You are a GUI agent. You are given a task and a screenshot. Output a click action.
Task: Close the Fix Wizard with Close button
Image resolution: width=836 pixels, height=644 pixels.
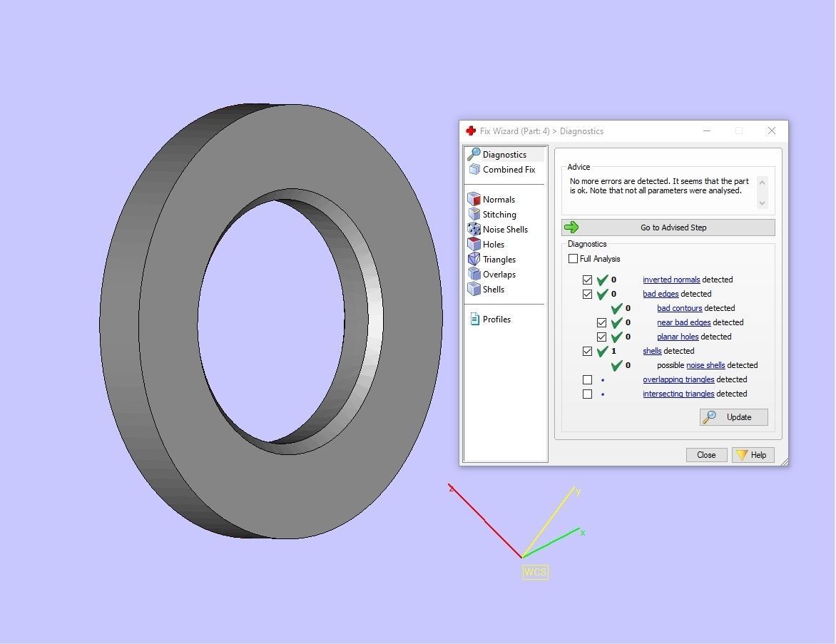click(x=706, y=455)
